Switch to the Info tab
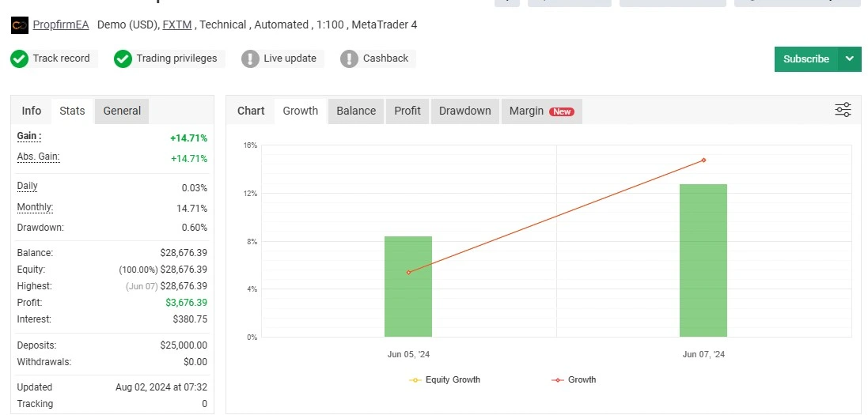868x415 pixels. coord(32,111)
